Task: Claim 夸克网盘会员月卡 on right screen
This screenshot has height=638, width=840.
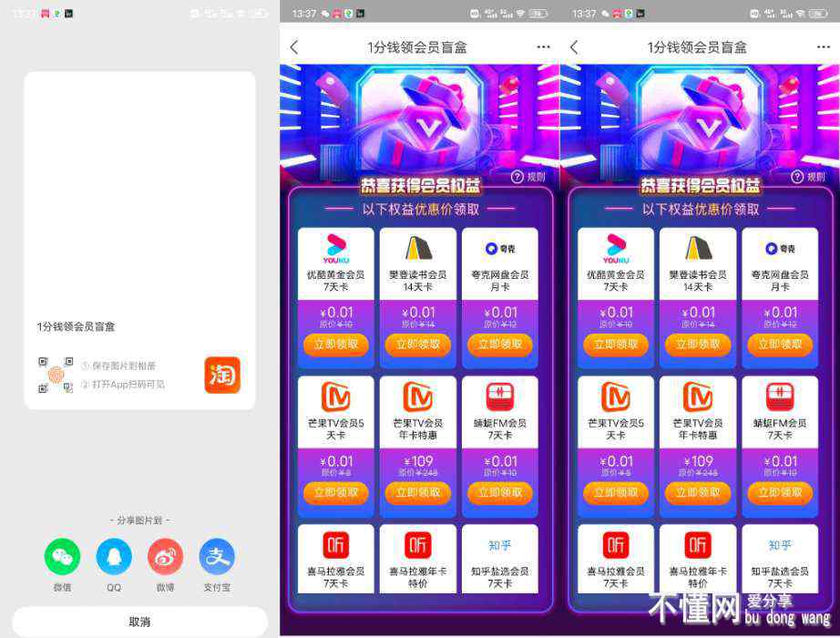Action: (780, 345)
